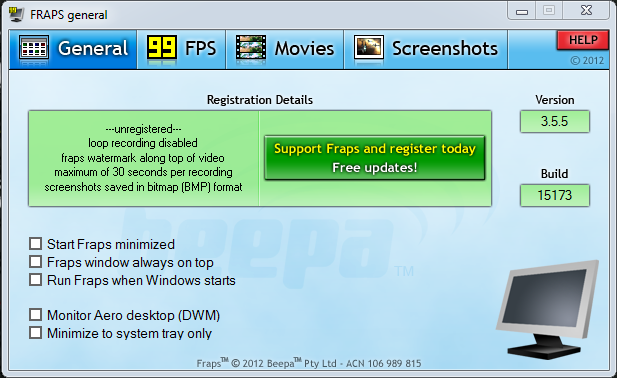This screenshot has height=378, width=617.
Task: Enable Run Fraps when Windows starts
Action: point(35,280)
